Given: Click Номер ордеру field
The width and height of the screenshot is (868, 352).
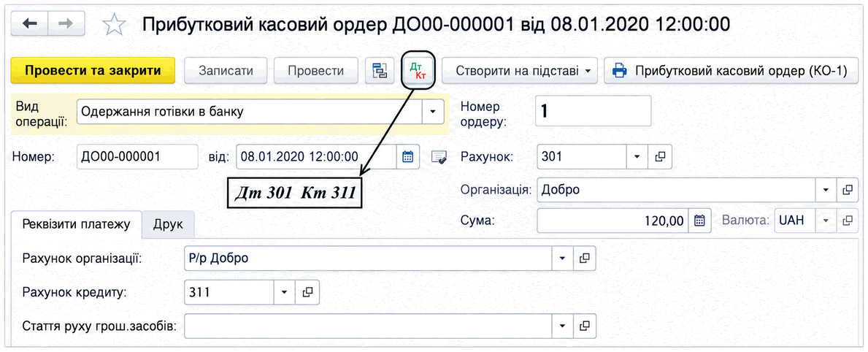Looking at the screenshot, I should [594, 111].
